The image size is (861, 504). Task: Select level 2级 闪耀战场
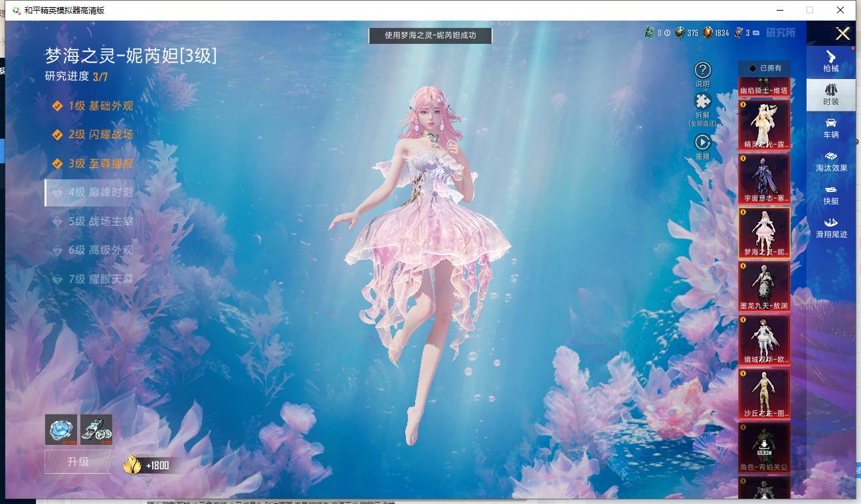point(93,134)
